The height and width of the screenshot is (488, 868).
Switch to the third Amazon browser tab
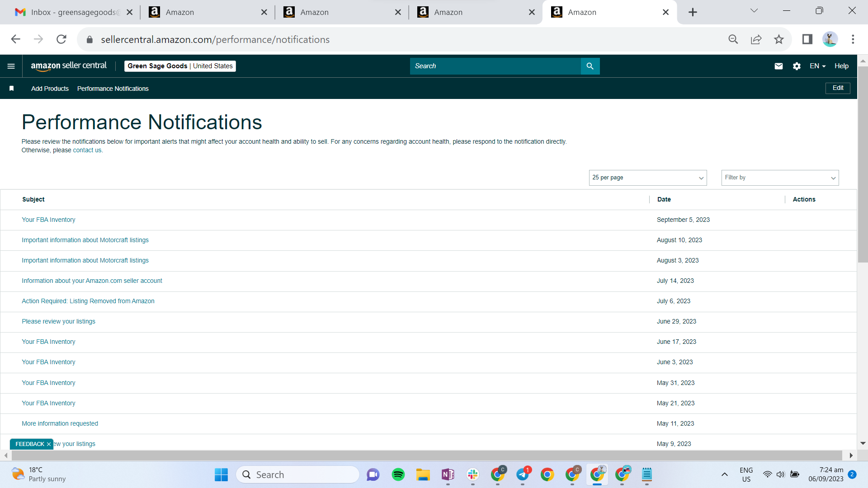point(475,12)
